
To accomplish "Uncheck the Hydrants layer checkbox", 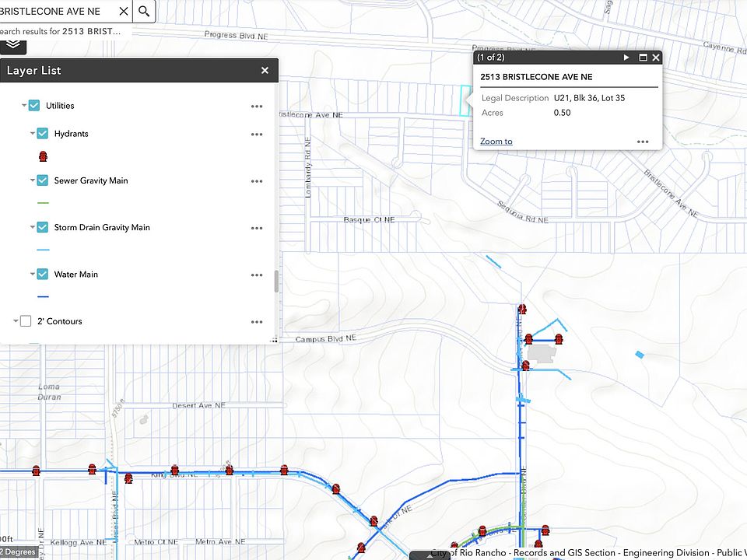I will pyautogui.click(x=43, y=134).
